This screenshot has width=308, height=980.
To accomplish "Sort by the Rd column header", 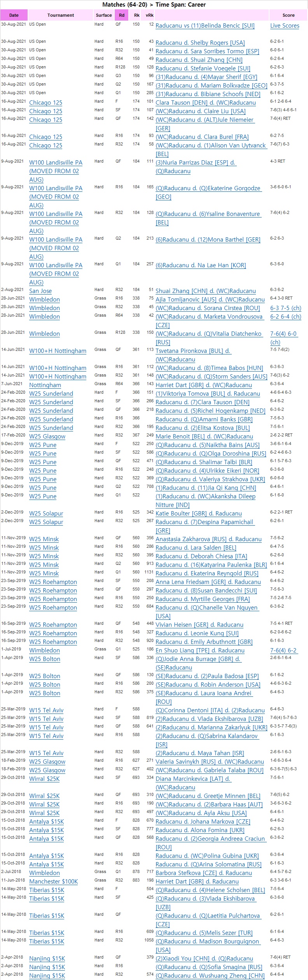I will point(122,15).
